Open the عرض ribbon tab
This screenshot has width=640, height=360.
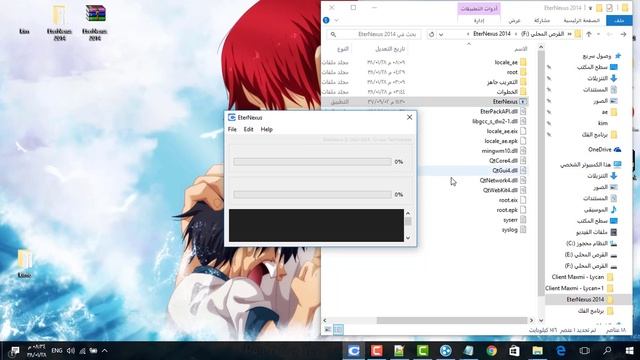(514, 20)
